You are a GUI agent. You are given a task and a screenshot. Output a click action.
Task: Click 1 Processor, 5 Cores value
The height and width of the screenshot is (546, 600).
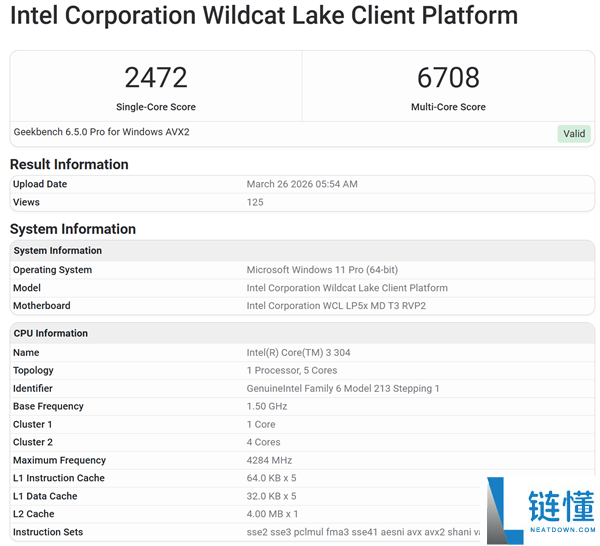(292, 370)
